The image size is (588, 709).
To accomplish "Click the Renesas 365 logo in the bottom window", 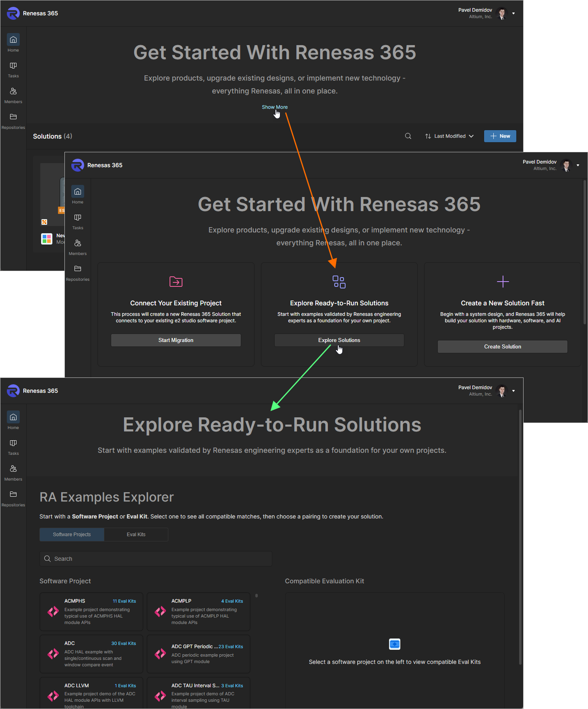I will [13, 391].
